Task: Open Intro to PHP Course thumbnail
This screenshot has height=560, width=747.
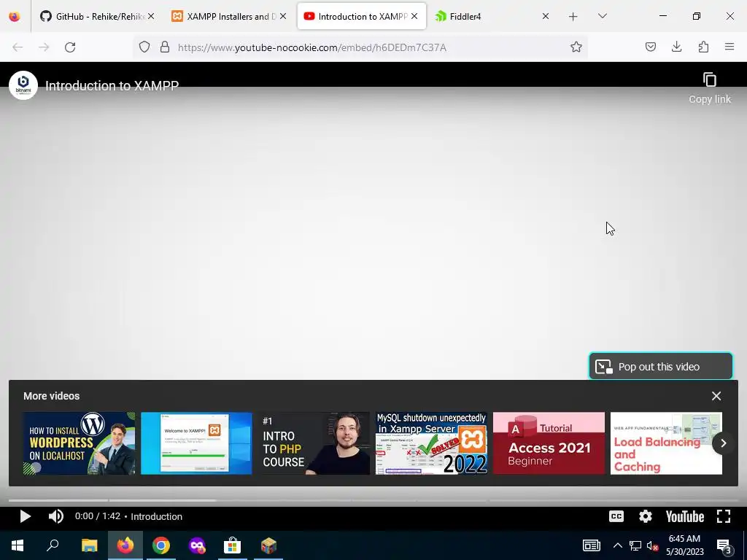Action: tap(314, 443)
